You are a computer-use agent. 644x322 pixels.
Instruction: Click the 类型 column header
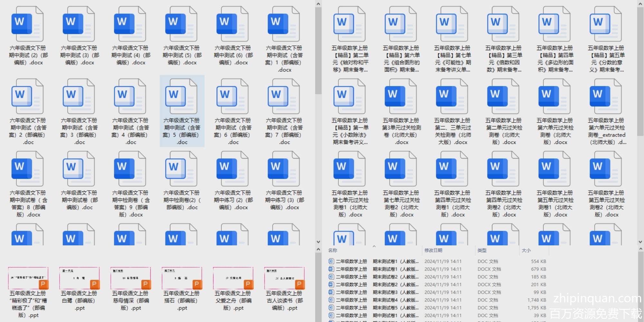482,250
